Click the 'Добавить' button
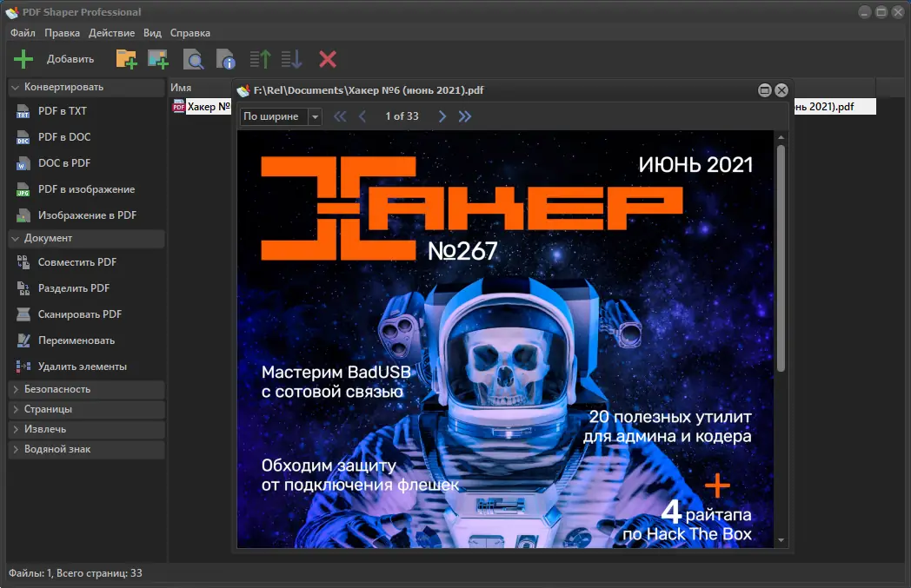Screen dimensions: 911x588 click(54, 59)
